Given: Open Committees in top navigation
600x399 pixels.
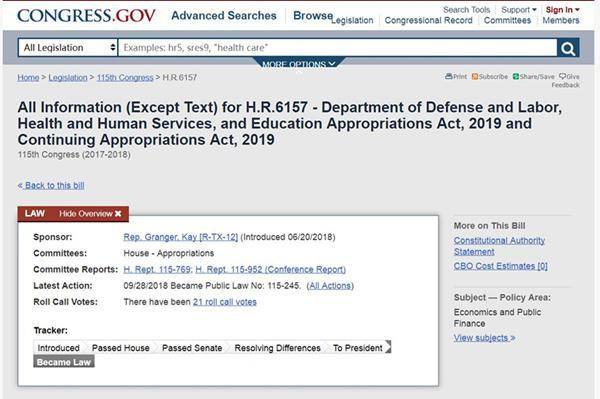Looking at the screenshot, I should click(x=507, y=20).
